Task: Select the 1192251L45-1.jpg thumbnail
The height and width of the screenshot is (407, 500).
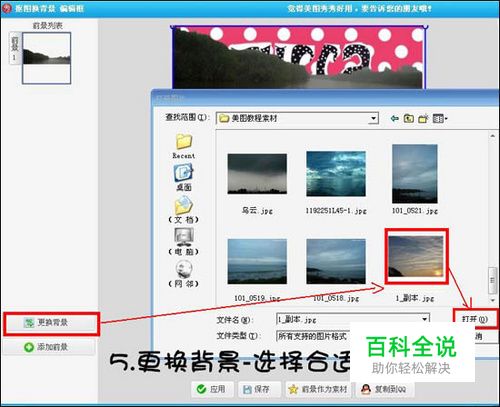Action: (x=336, y=174)
